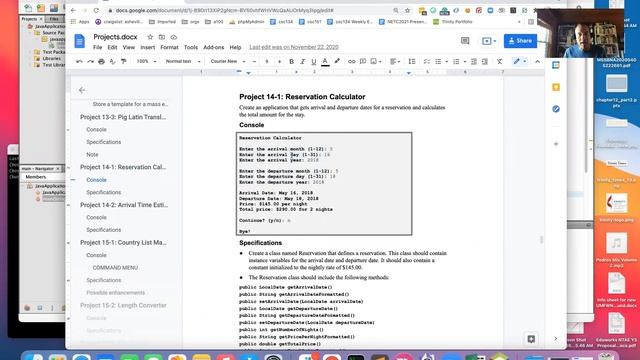Viewport: 640px width, 360px height.
Task: Click the explore button at bottom right
Action: point(531,339)
